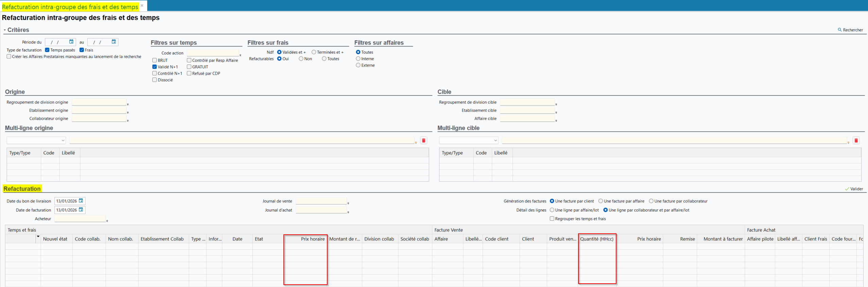Open calendar for Date du bon de livraison
868x287 pixels.
click(x=81, y=201)
